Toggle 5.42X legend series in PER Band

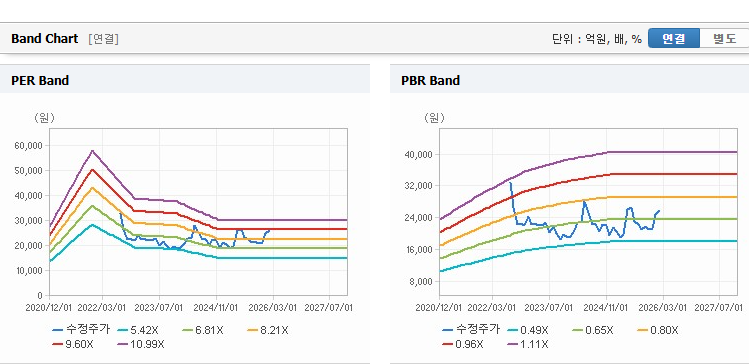pyautogui.click(x=139, y=330)
